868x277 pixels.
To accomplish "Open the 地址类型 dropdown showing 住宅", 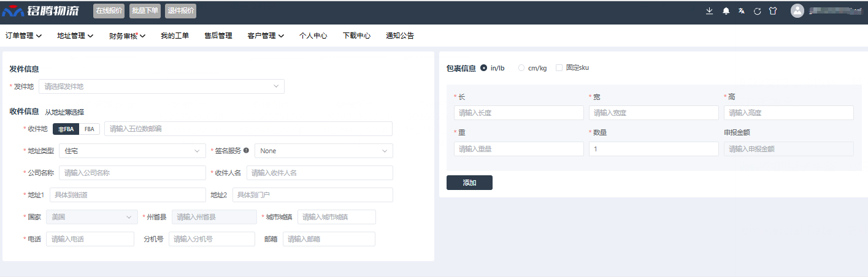I will pyautogui.click(x=133, y=151).
